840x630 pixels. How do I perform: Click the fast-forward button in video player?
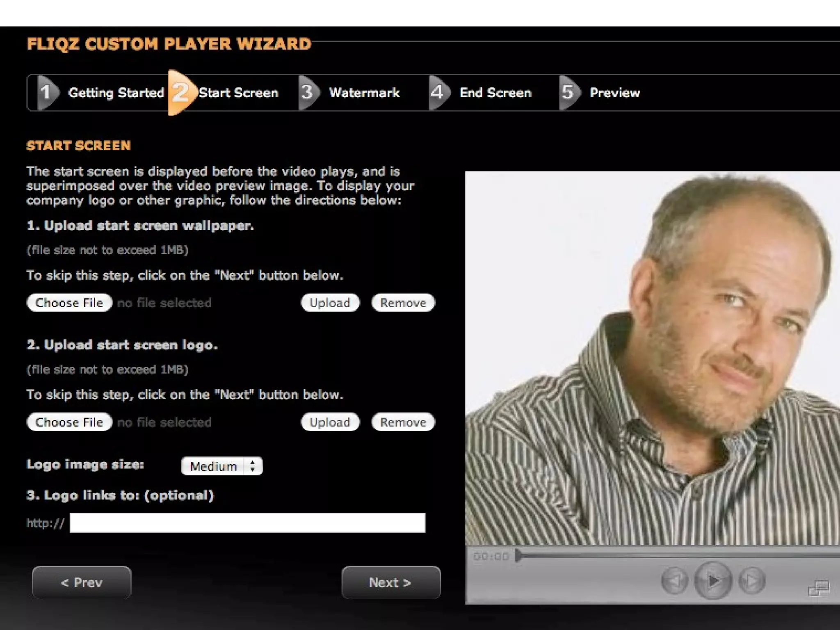click(x=751, y=580)
